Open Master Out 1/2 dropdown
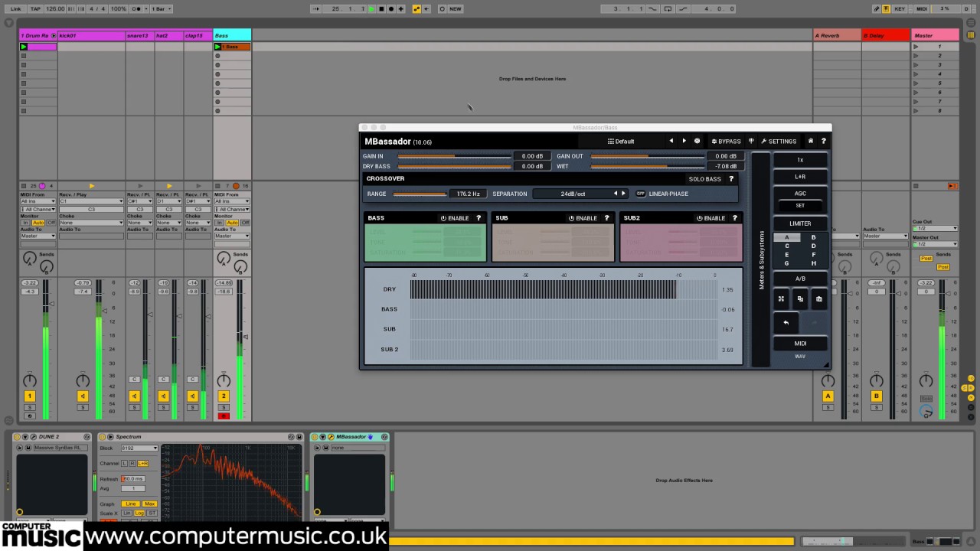The image size is (980, 551). pyautogui.click(x=934, y=244)
